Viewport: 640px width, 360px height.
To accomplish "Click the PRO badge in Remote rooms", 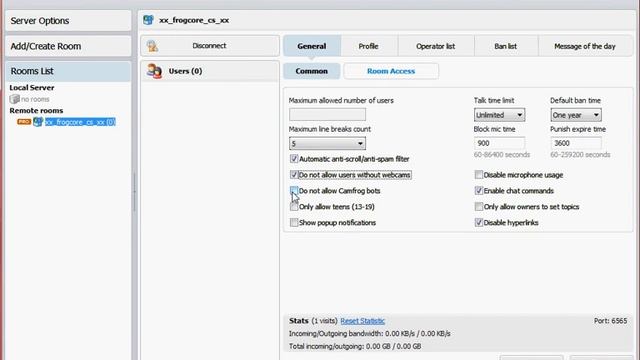I will click(x=24, y=122).
